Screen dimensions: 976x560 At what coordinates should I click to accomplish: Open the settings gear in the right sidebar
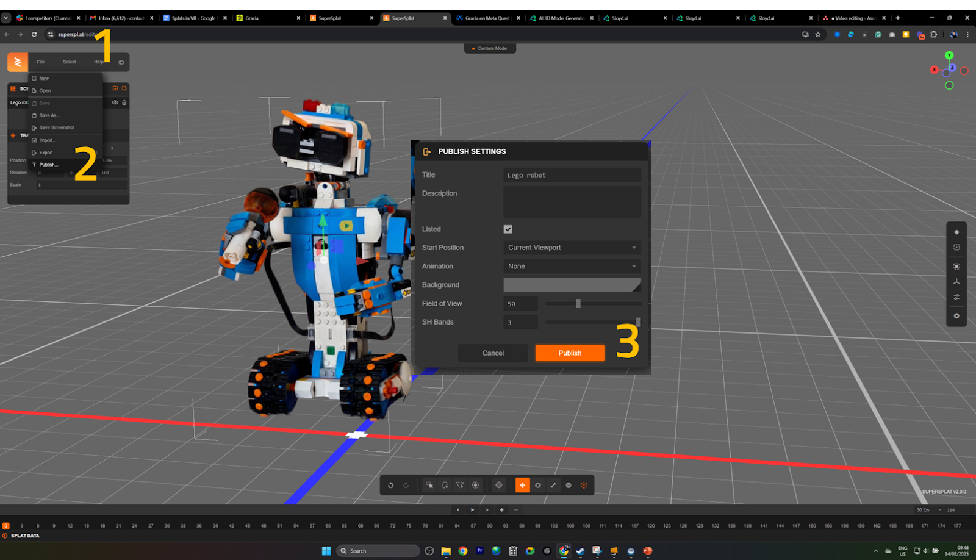[956, 316]
